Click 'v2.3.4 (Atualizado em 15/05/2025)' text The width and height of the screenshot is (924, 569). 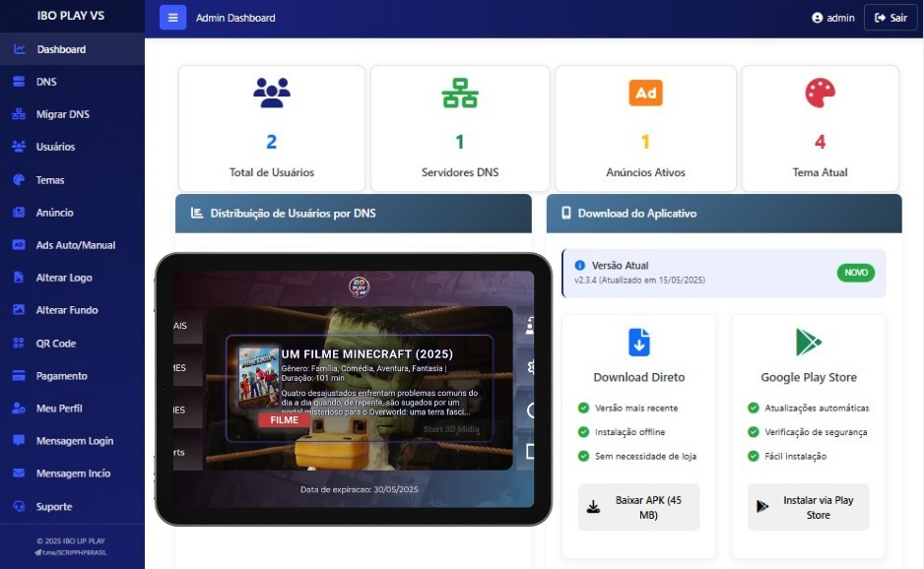click(640, 281)
